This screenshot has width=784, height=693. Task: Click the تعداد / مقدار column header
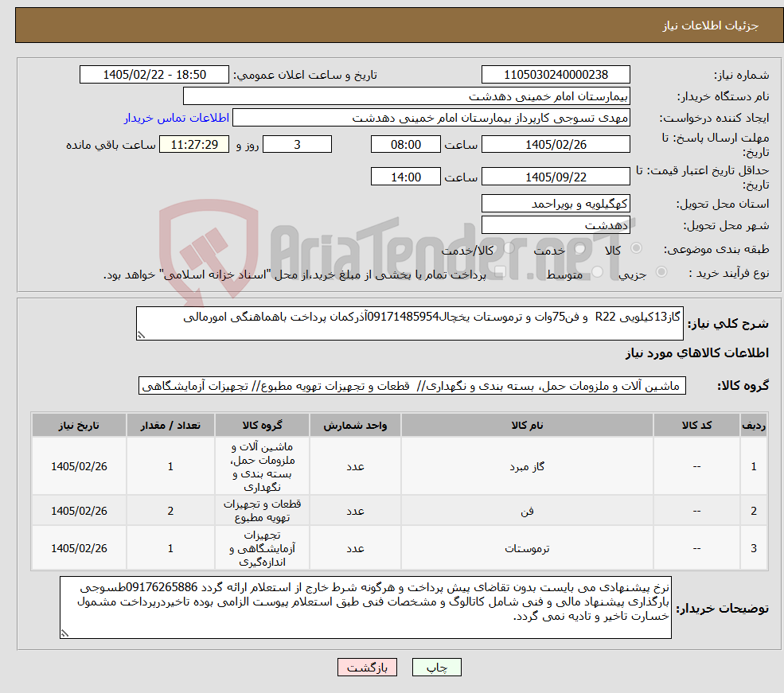170,425
